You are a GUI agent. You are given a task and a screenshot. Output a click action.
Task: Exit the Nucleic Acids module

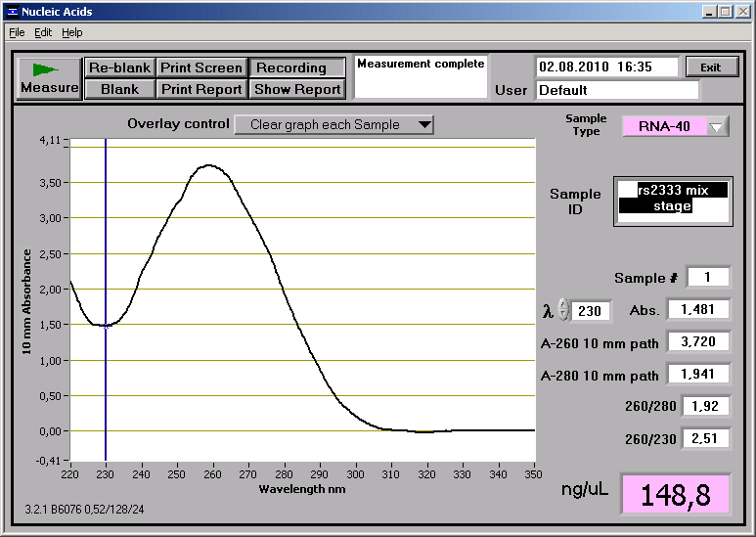(710, 67)
